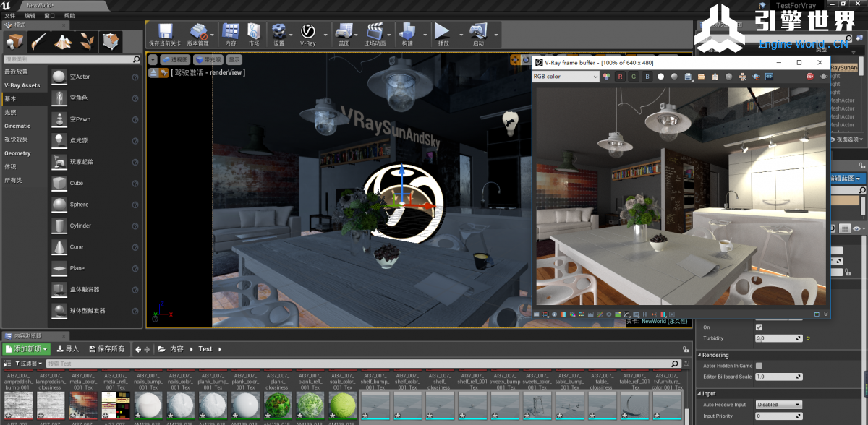Image resolution: width=868 pixels, height=425 pixels.
Task: Click the lock icon in the content browser
Action: coord(685,349)
